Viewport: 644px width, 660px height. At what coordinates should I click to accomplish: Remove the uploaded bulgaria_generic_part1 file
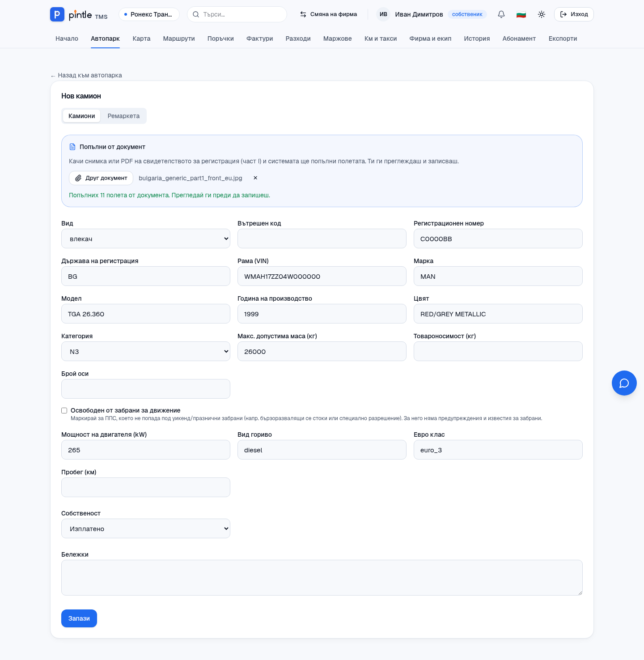tap(255, 178)
